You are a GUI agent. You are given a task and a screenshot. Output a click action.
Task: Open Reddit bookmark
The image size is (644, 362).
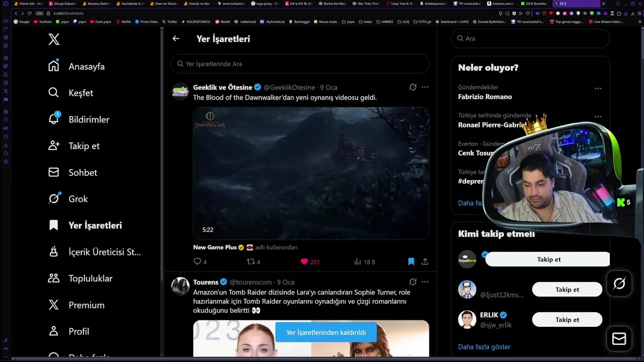coord(222,22)
